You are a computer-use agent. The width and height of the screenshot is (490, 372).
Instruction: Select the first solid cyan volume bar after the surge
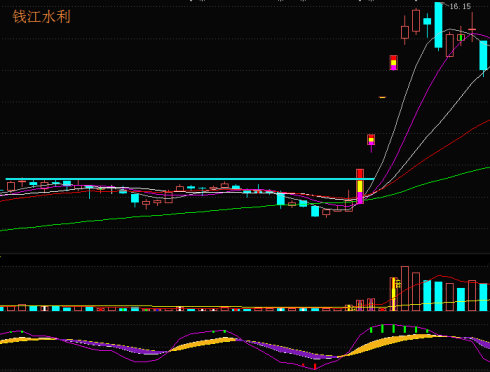[427, 296]
